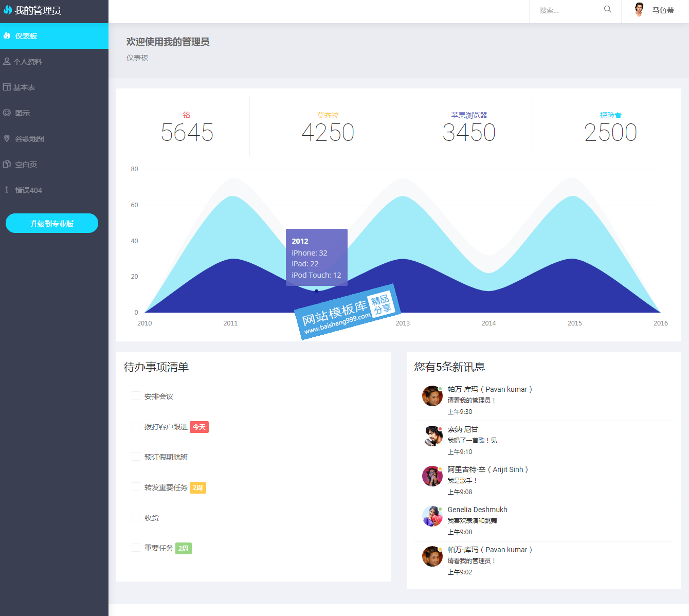Open the 索纳·尼甘 message name

point(463,429)
